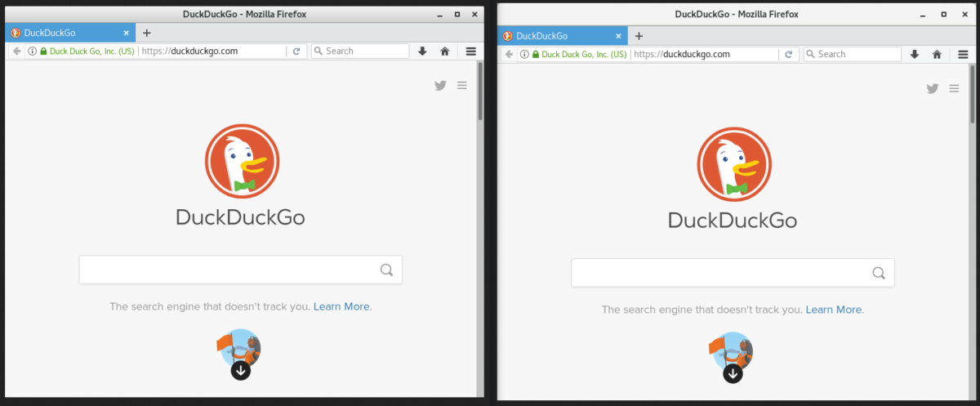Close the DuckDuckGo tab in left window
The height and width of the screenshot is (406, 980).
coord(127,33)
